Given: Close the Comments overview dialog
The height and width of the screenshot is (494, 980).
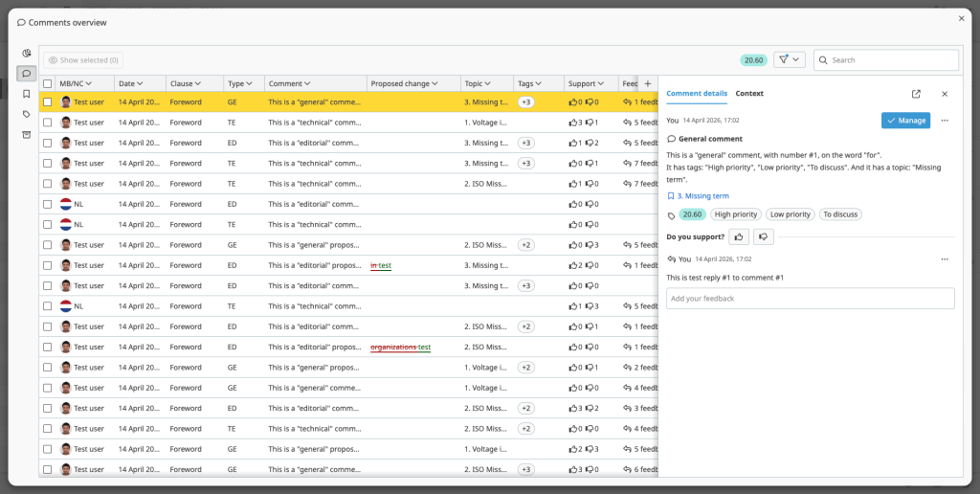Looking at the screenshot, I should (x=961, y=19).
